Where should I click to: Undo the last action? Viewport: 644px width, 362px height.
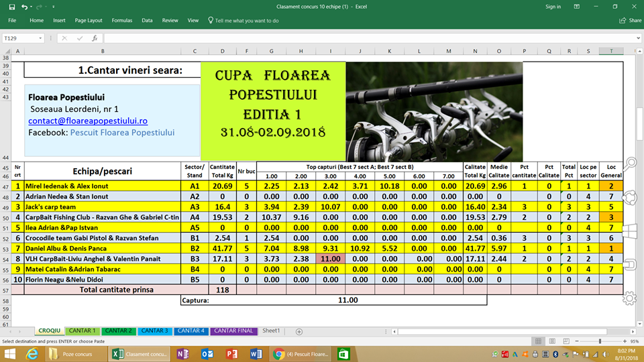24,7
